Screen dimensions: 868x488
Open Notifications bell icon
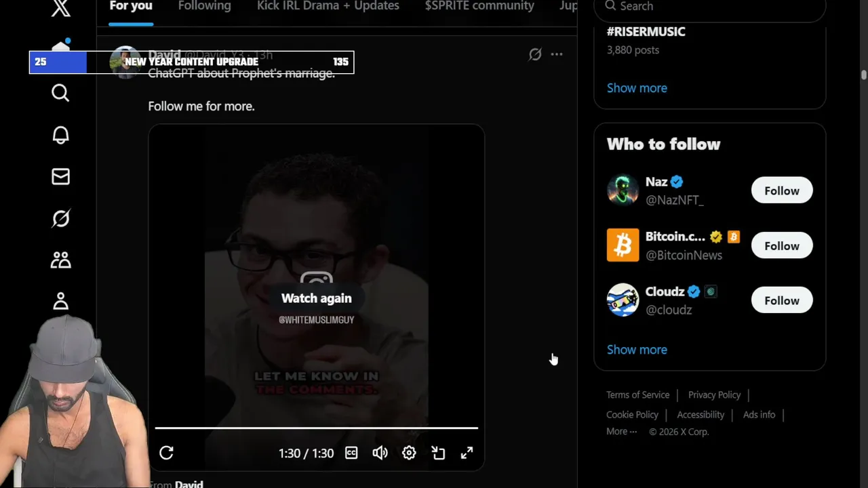click(x=60, y=135)
